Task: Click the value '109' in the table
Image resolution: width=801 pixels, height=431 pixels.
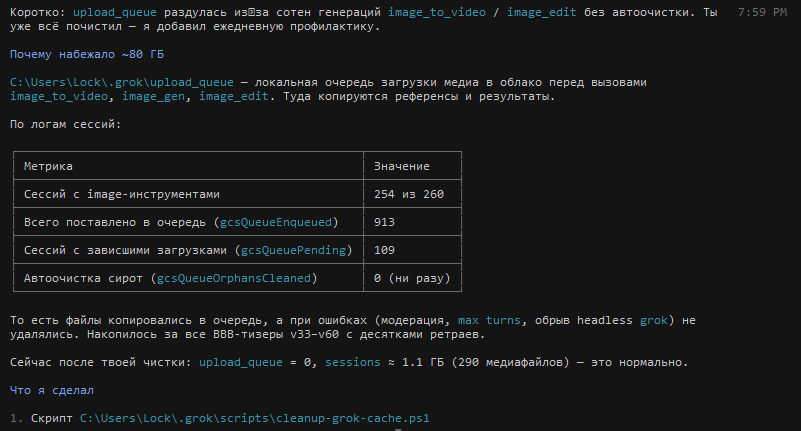Action: (384, 250)
